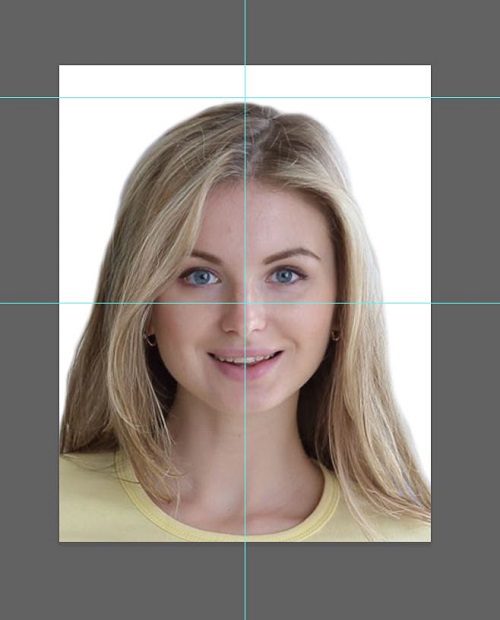The width and height of the screenshot is (500, 620).
Task: Click intersection of vertical and lower guides
Action: (x=245, y=303)
